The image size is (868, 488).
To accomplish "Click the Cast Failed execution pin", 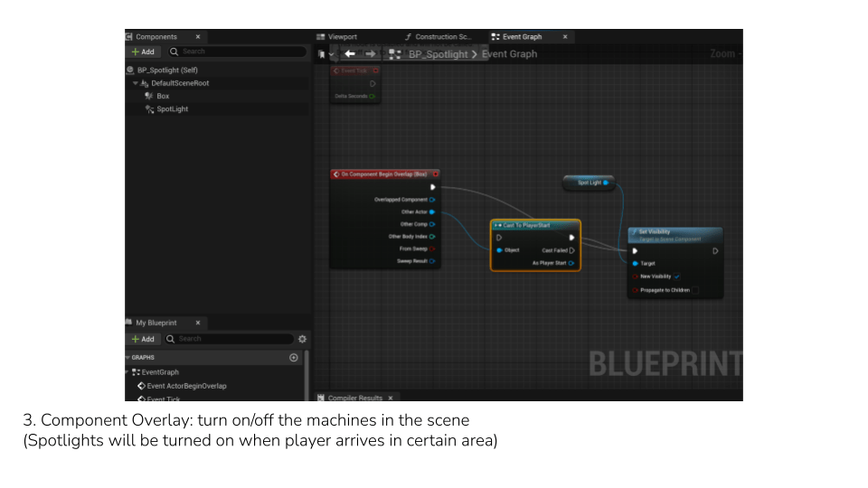I will (x=571, y=250).
